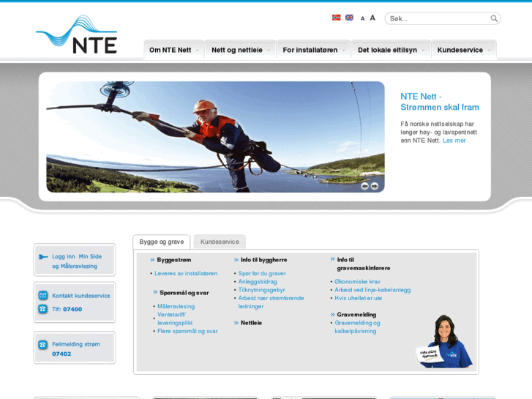This screenshot has height=399, width=532.
Task: Open the Måleravlesing link
Action: (176, 306)
